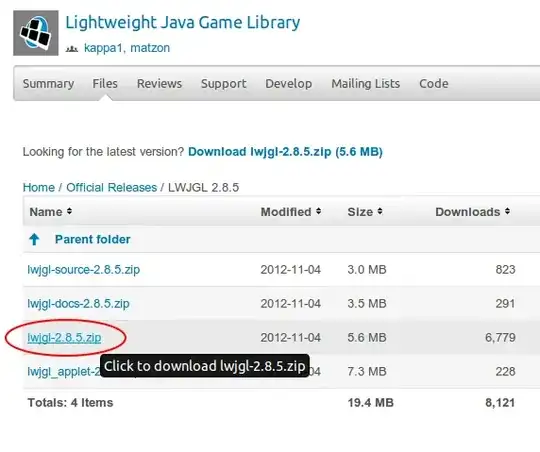Viewport: 540px width, 452px height.
Task: Click the Downloads column header text
Action: [468, 212]
